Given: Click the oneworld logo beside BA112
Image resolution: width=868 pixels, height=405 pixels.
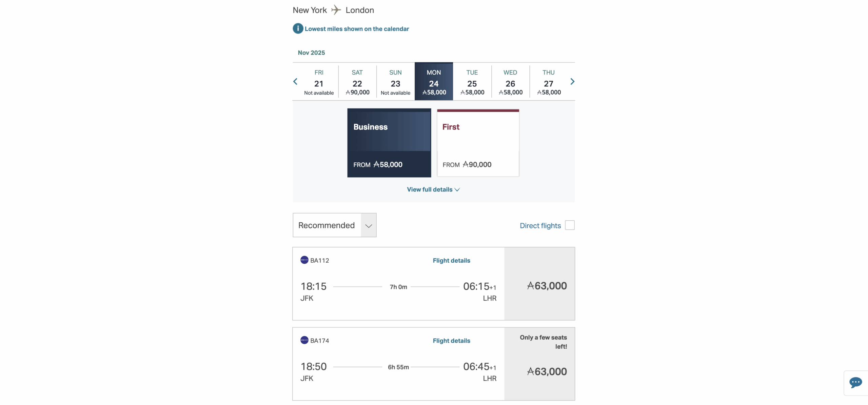Looking at the screenshot, I should tap(304, 260).
